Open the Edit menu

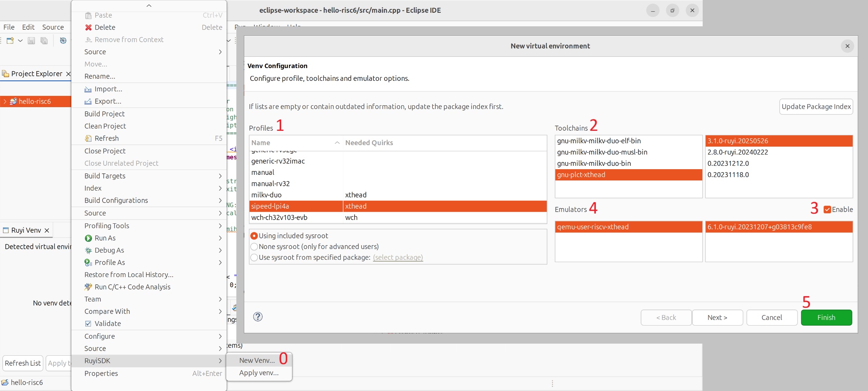tap(28, 27)
